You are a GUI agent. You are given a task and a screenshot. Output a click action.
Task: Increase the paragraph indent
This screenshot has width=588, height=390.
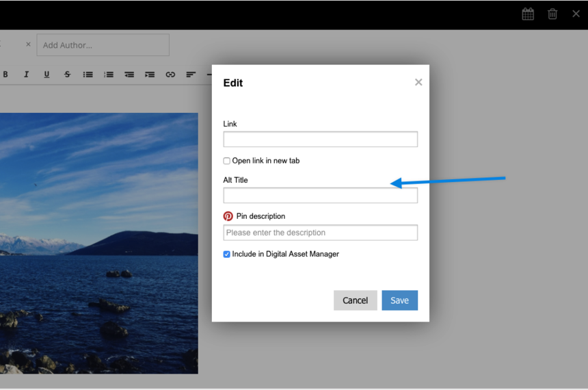pyautogui.click(x=150, y=75)
